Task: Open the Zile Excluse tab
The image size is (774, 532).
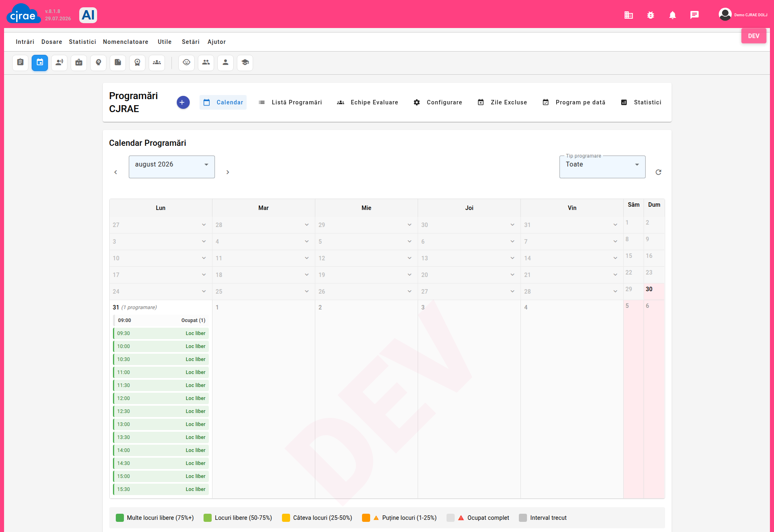Action: click(502, 102)
